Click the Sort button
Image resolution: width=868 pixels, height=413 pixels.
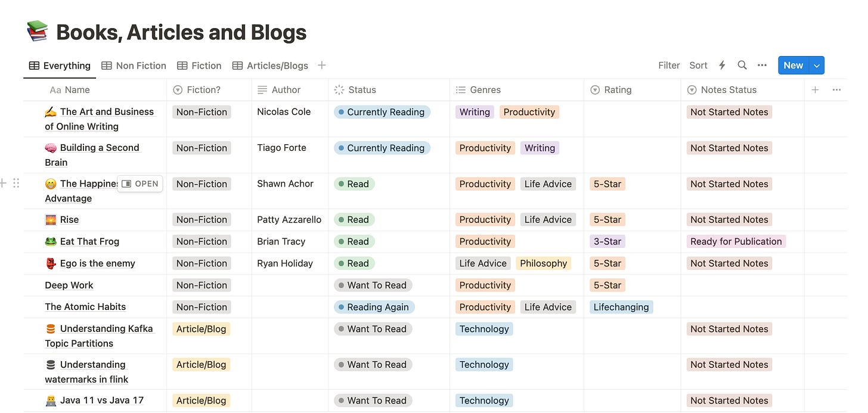coord(698,66)
